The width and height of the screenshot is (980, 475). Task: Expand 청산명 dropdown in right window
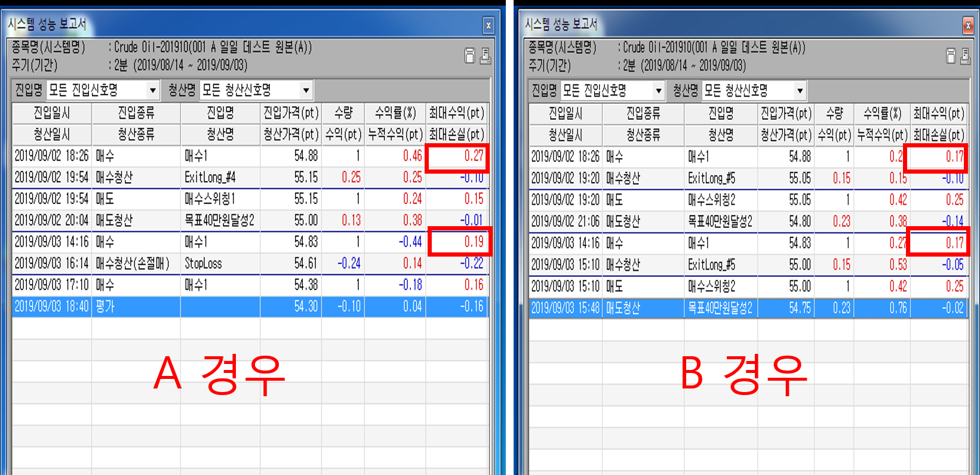point(800,91)
